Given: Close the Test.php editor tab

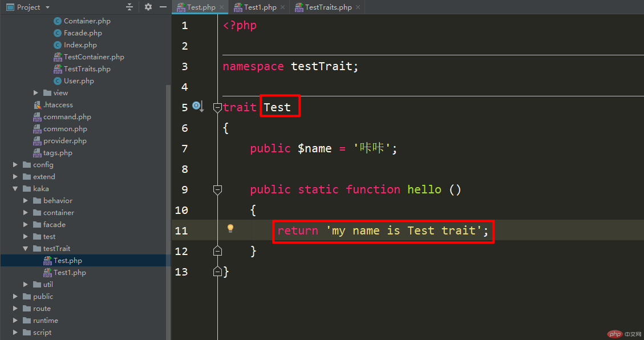Looking at the screenshot, I should (x=222, y=7).
